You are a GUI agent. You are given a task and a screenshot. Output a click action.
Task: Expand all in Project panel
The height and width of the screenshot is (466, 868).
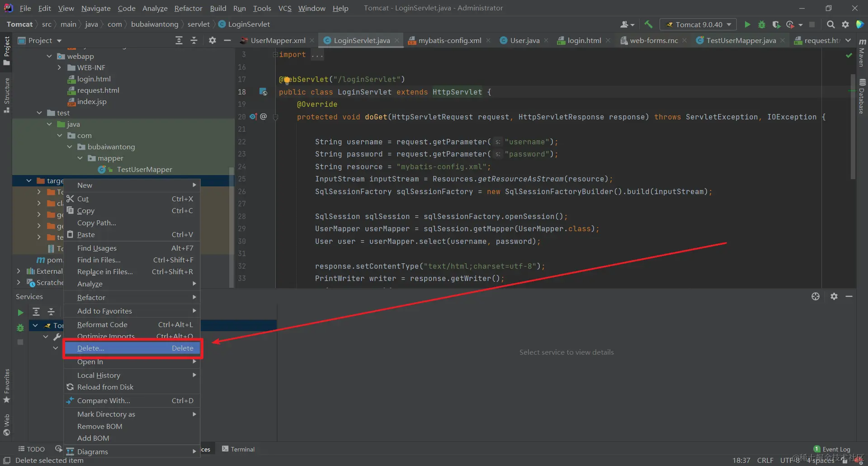pos(179,41)
